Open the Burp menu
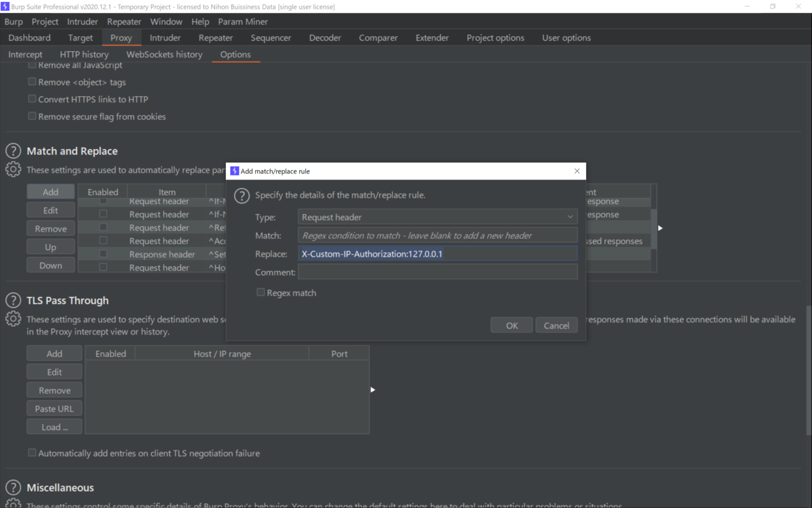Viewport: 812px width, 508px height. point(14,22)
